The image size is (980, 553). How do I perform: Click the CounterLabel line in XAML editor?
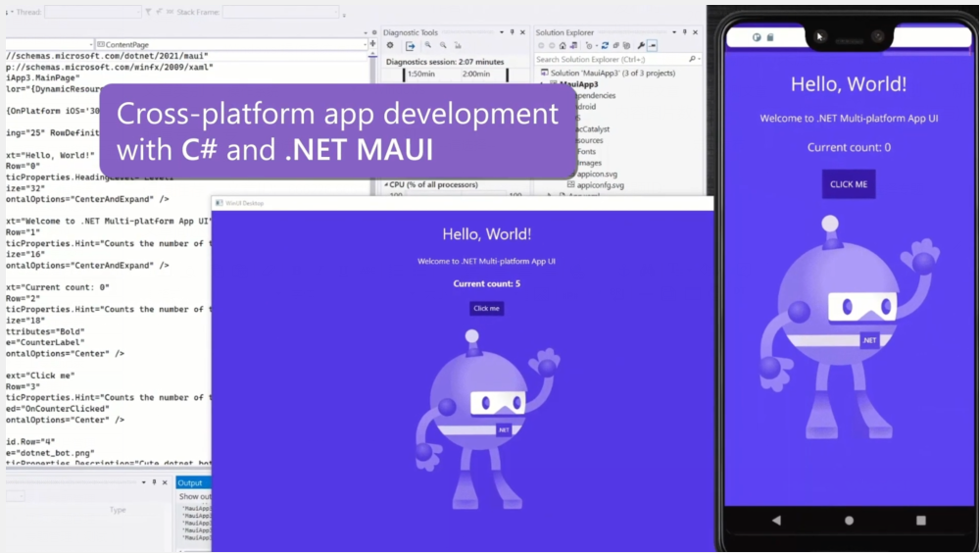[45, 342]
